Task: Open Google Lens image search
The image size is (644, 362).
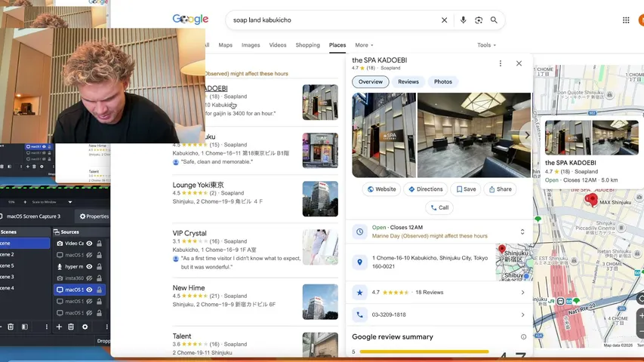Action: coord(479,20)
